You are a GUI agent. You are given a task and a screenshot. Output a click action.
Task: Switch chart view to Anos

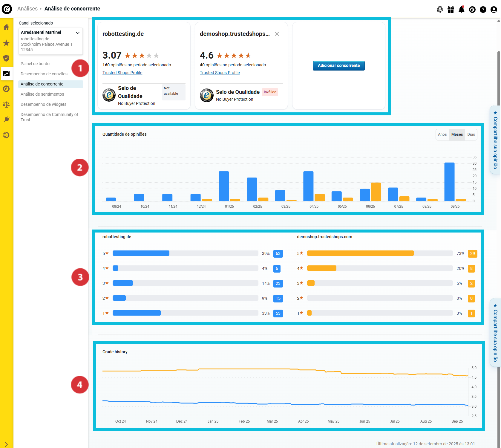[442, 134]
